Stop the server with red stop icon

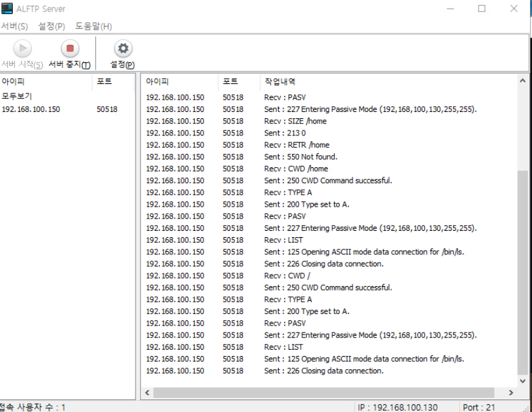70,48
